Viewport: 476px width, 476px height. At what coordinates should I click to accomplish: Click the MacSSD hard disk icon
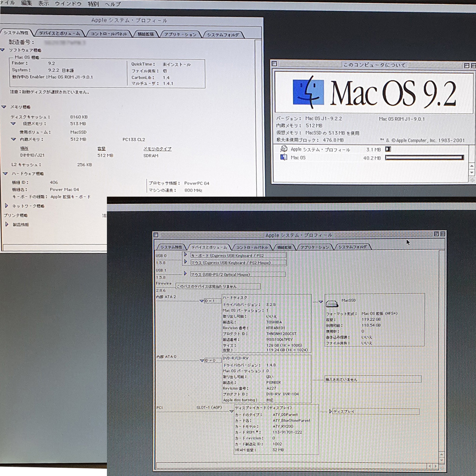332,303
